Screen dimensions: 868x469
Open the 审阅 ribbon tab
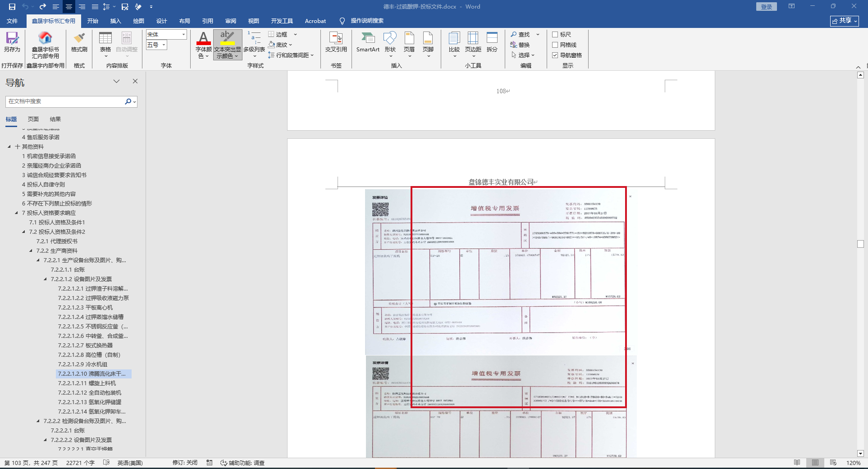(x=231, y=21)
